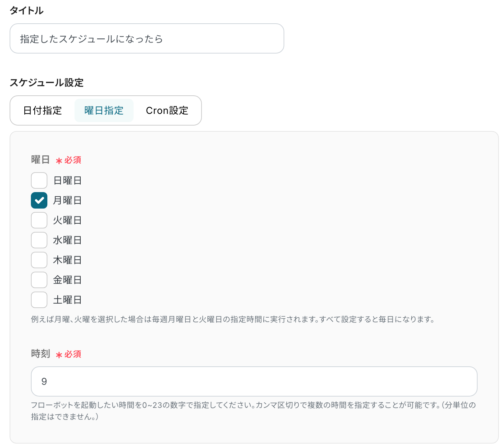504x448 pixels.
Task: Click the 水曜日 label text
Action: coord(67,240)
